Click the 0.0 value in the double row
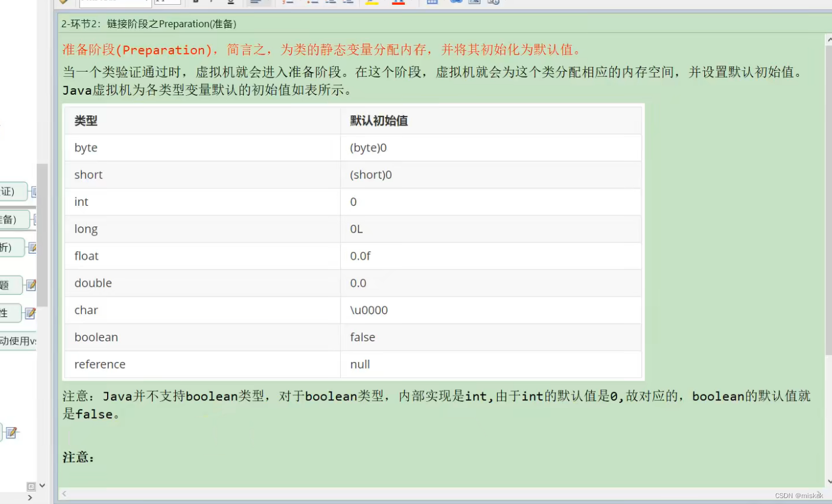Image resolution: width=832 pixels, height=504 pixels. [491, 283]
